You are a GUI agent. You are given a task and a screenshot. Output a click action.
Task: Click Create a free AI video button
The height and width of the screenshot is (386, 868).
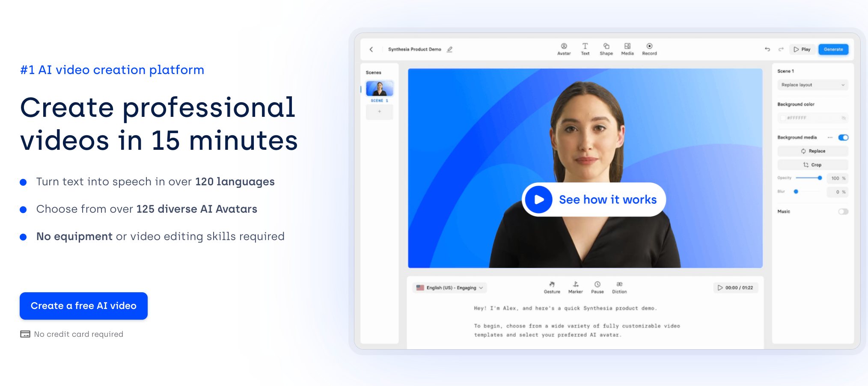pyautogui.click(x=83, y=306)
